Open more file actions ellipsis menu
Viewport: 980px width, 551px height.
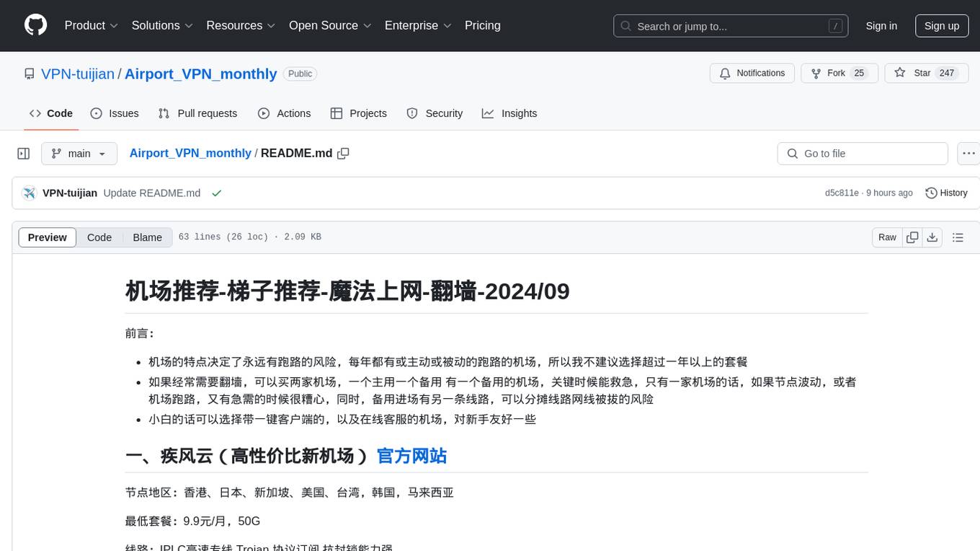[968, 154]
